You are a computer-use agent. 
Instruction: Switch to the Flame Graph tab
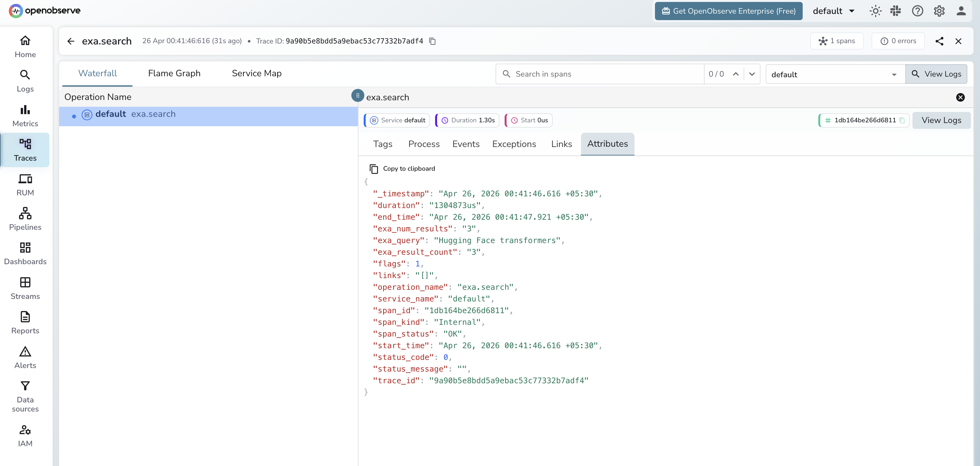click(174, 73)
